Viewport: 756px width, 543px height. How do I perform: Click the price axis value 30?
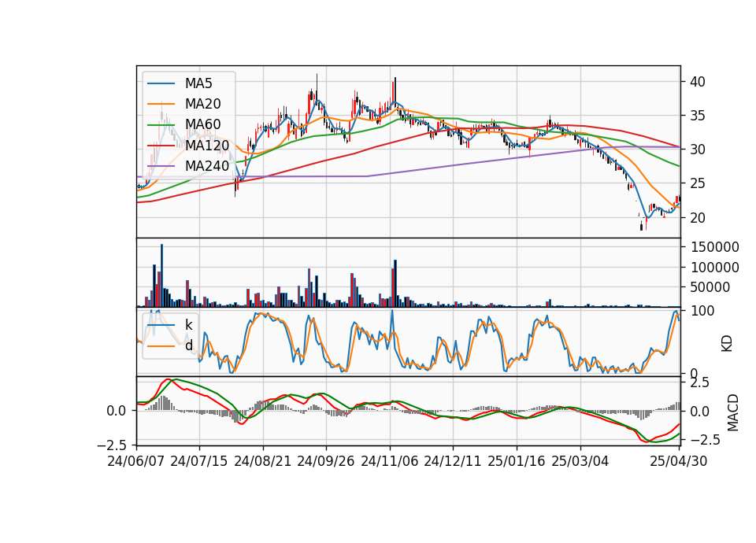(697, 150)
